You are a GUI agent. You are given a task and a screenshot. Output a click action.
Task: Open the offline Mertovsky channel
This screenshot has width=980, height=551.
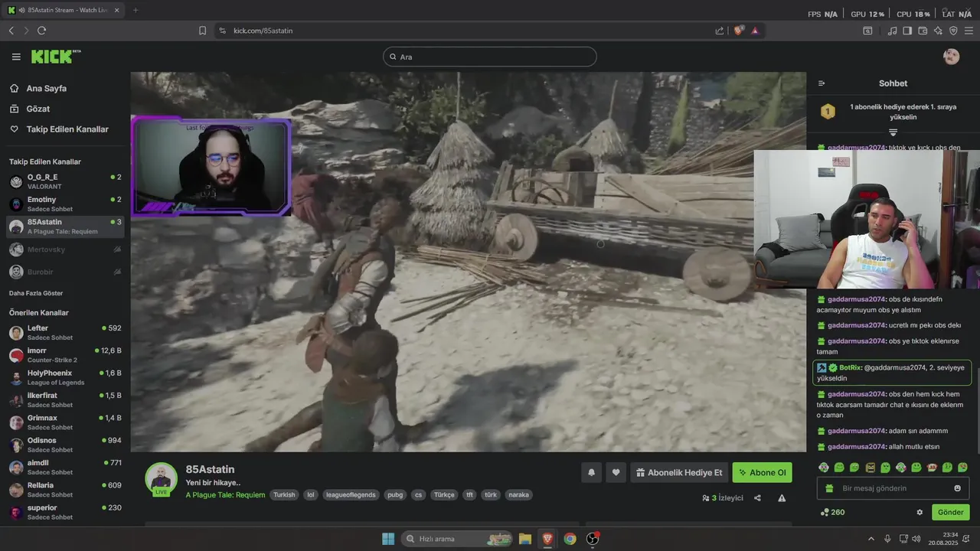click(65, 249)
